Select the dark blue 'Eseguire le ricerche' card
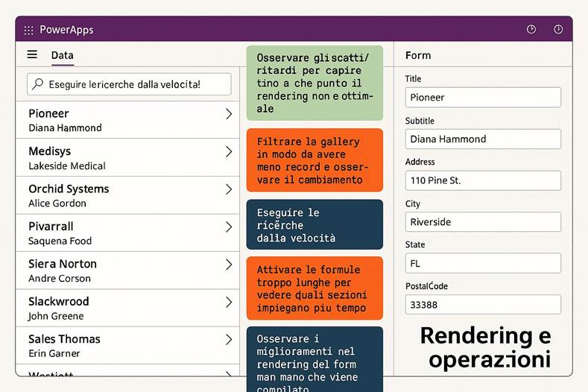Screen dimensions: 588x392 [314, 224]
